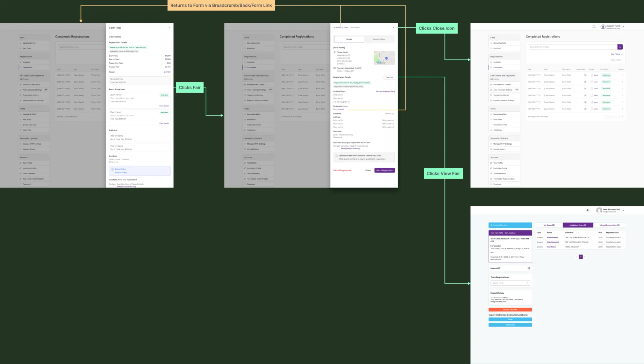Expand the Fair Filters chevron
Screen dimensions: 644x364
pyautogui.click(x=622, y=54)
